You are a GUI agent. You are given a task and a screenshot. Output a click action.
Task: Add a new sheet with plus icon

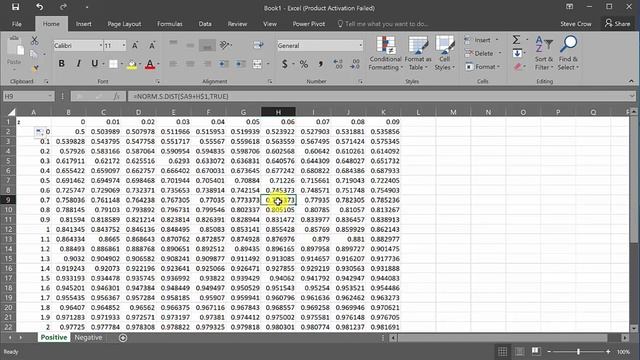[x=123, y=338]
